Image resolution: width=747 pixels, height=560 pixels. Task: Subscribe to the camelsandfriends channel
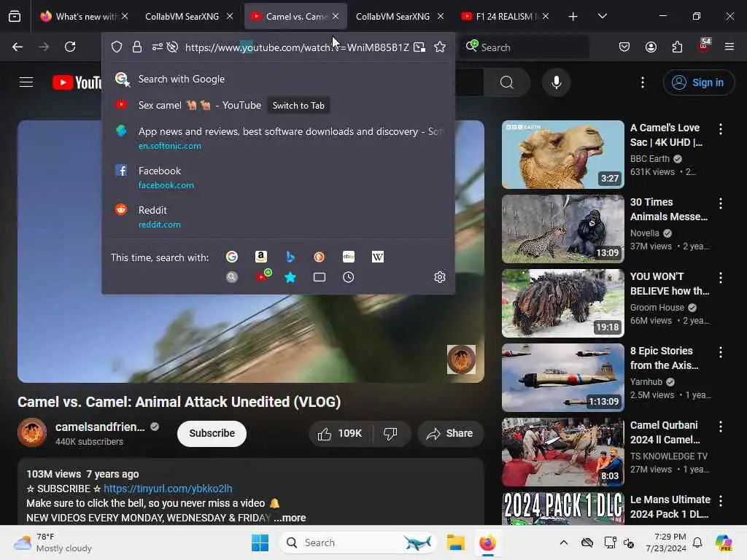click(x=212, y=433)
